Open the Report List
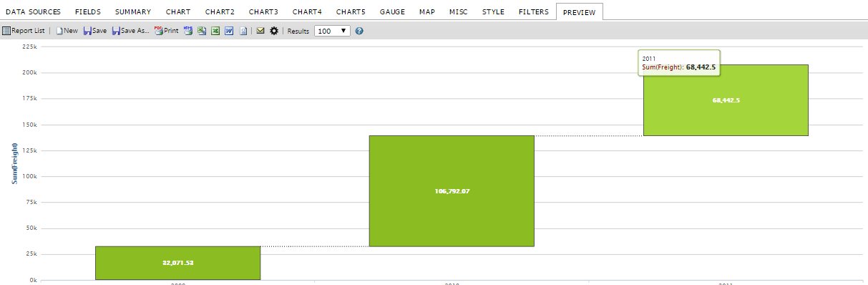Screen dimensions: 868x285 [x=24, y=32]
